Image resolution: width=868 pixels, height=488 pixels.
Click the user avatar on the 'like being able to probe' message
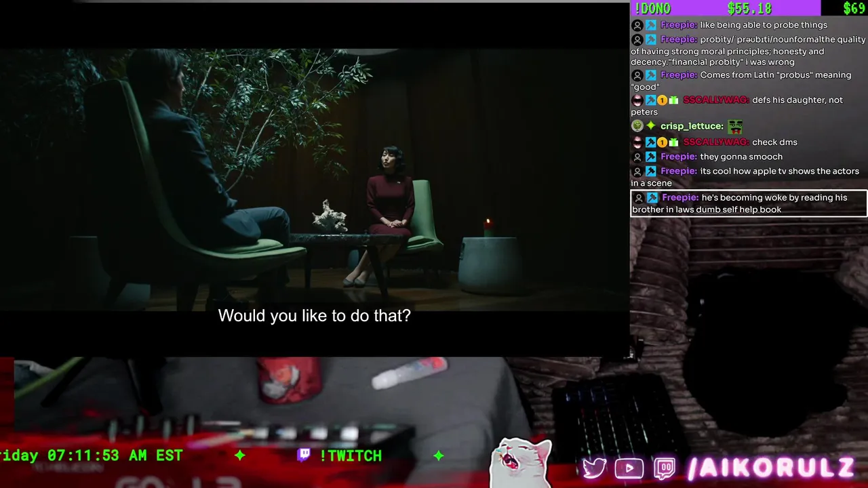[637, 25]
